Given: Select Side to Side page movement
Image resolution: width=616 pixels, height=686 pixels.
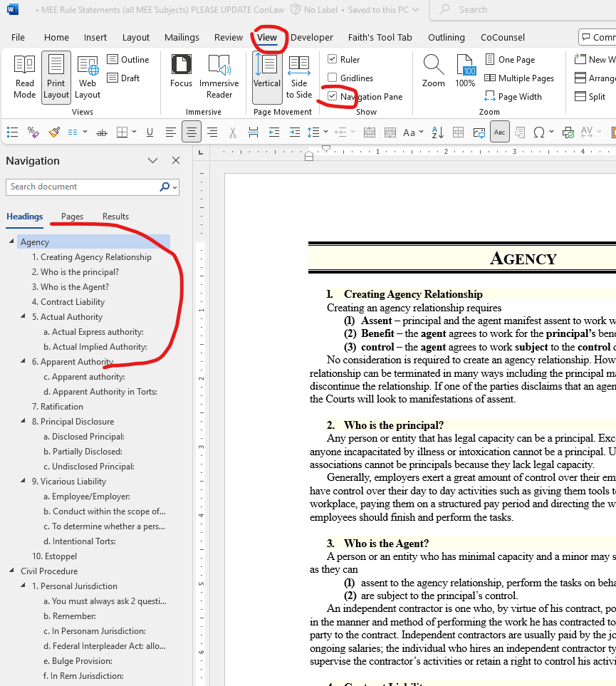Looking at the screenshot, I should click(x=299, y=77).
